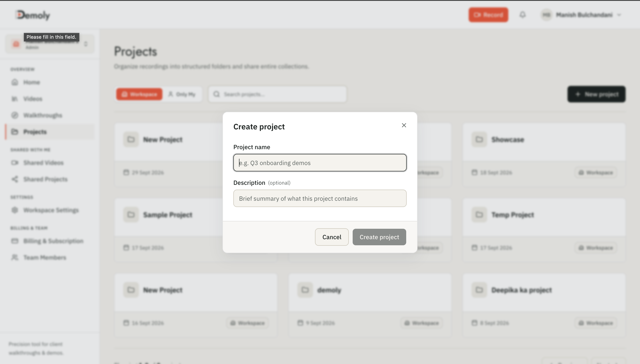Click the Description optional input field
The image size is (640, 364).
pyautogui.click(x=320, y=198)
